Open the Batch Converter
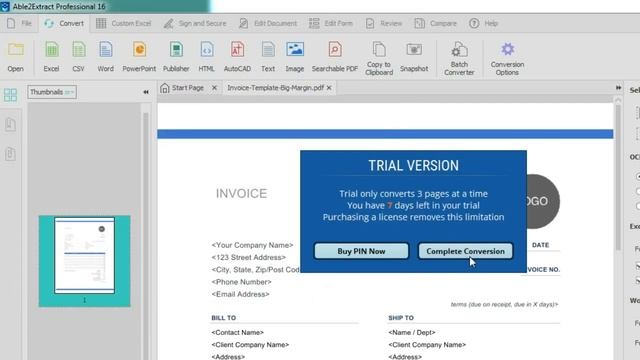The image size is (640, 360). (x=459, y=58)
